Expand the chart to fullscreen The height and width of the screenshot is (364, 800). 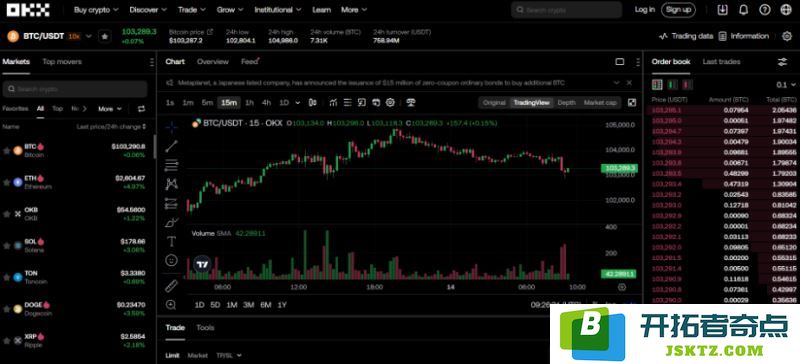click(x=632, y=103)
